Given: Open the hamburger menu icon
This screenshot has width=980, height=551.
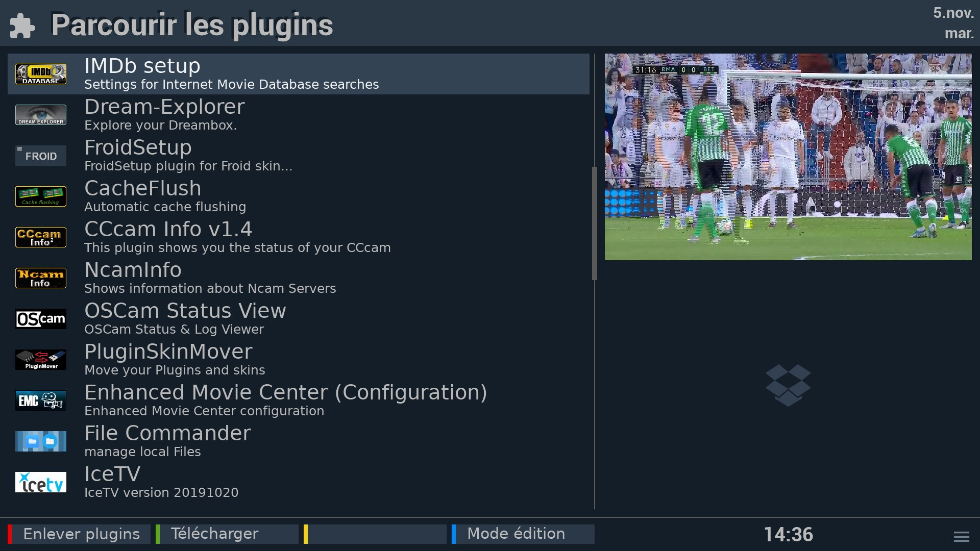Looking at the screenshot, I should tap(961, 536).
